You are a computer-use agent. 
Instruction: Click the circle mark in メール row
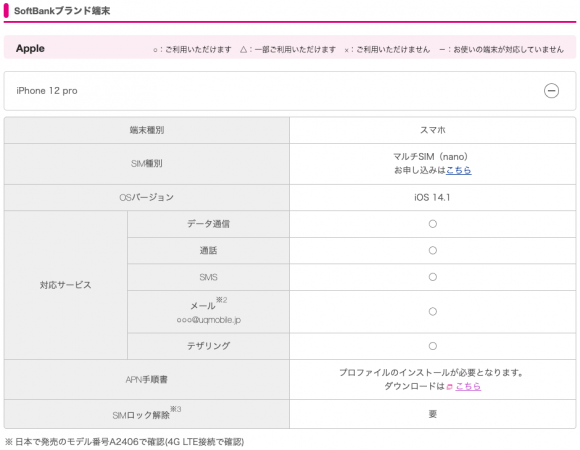pos(432,311)
